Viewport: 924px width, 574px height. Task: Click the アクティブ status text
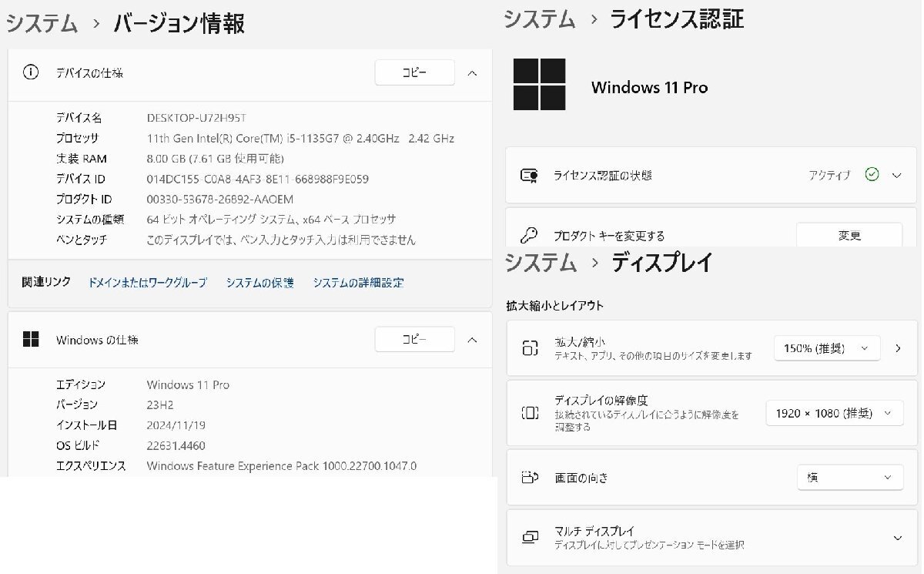click(830, 176)
